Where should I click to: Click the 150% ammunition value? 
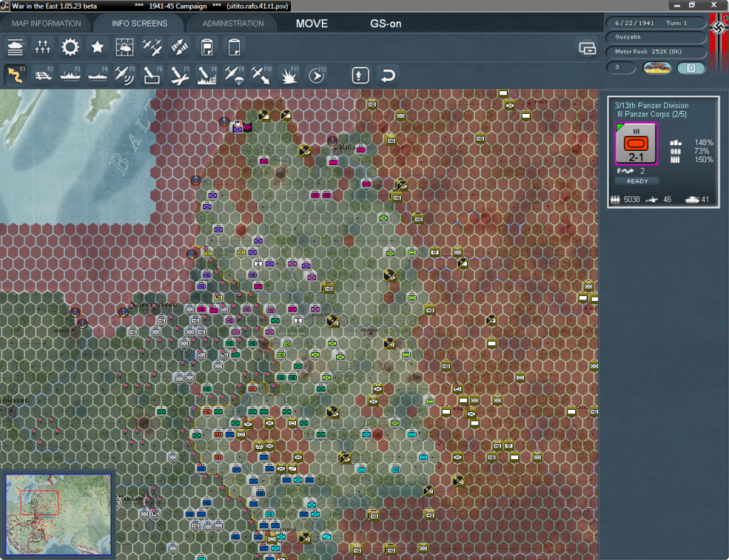point(703,159)
